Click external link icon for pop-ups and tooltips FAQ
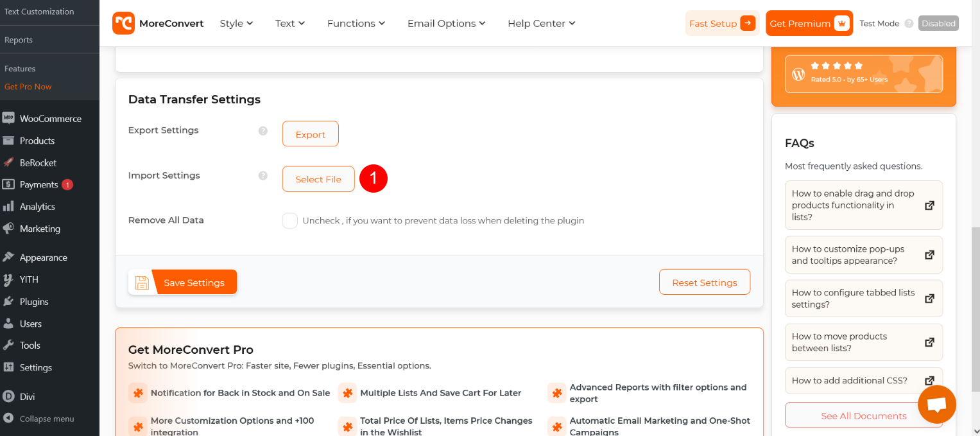 tap(929, 255)
